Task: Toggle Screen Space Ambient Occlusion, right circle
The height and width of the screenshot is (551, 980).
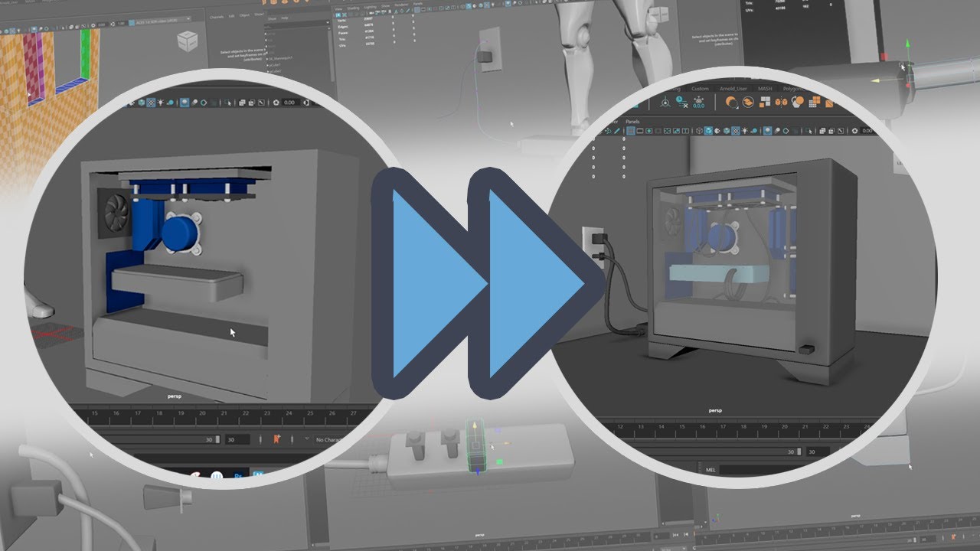Action: click(767, 130)
